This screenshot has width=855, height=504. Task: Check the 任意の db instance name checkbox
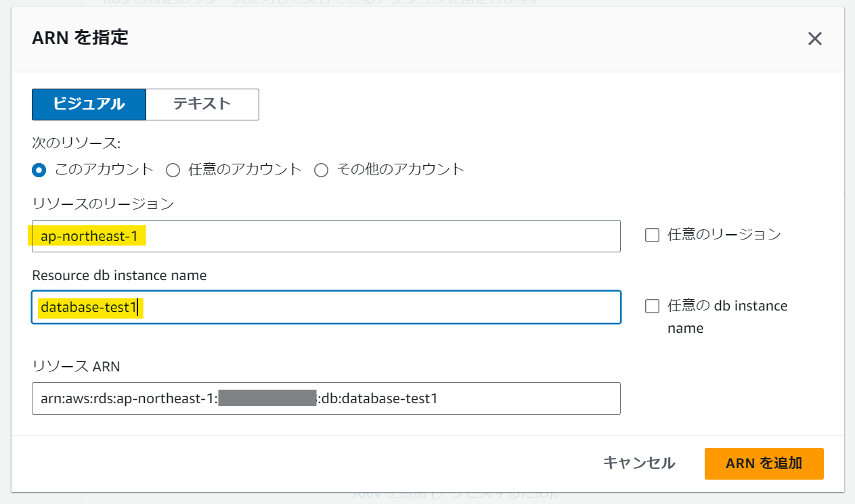click(x=652, y=306)
